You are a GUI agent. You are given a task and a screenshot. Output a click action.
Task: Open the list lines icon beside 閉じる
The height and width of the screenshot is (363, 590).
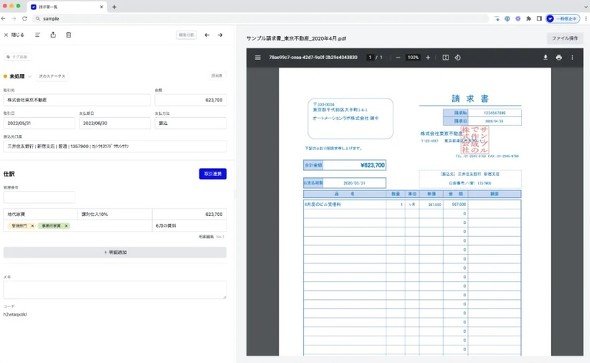coord(37,35)
